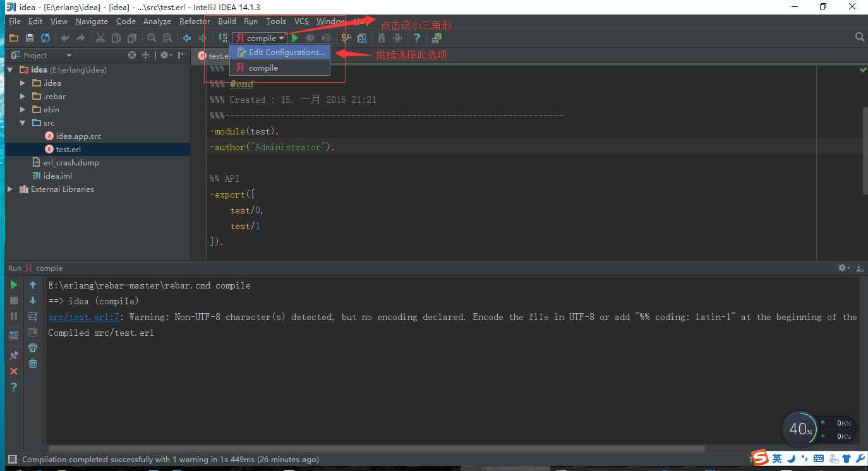The height and width of the screenshot is (471, 868).
Task: Click the Debug bug icon in toolbar
Action: point(311,39)
